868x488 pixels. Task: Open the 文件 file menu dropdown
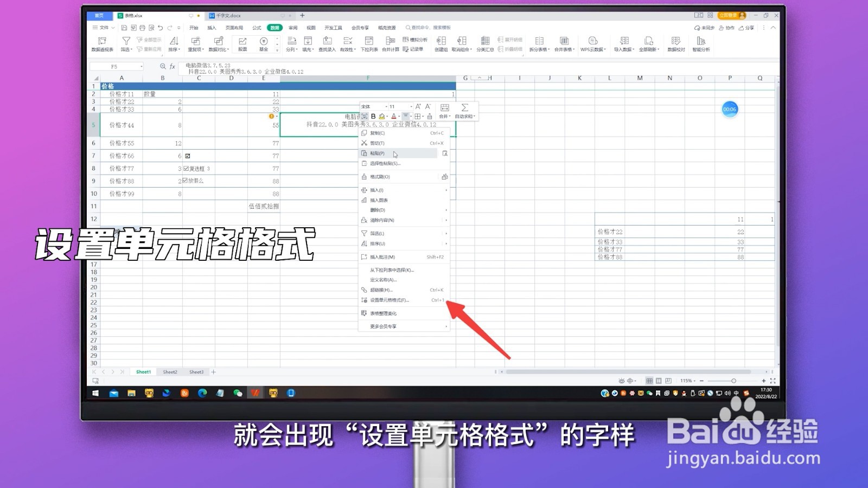coord(104,28)
